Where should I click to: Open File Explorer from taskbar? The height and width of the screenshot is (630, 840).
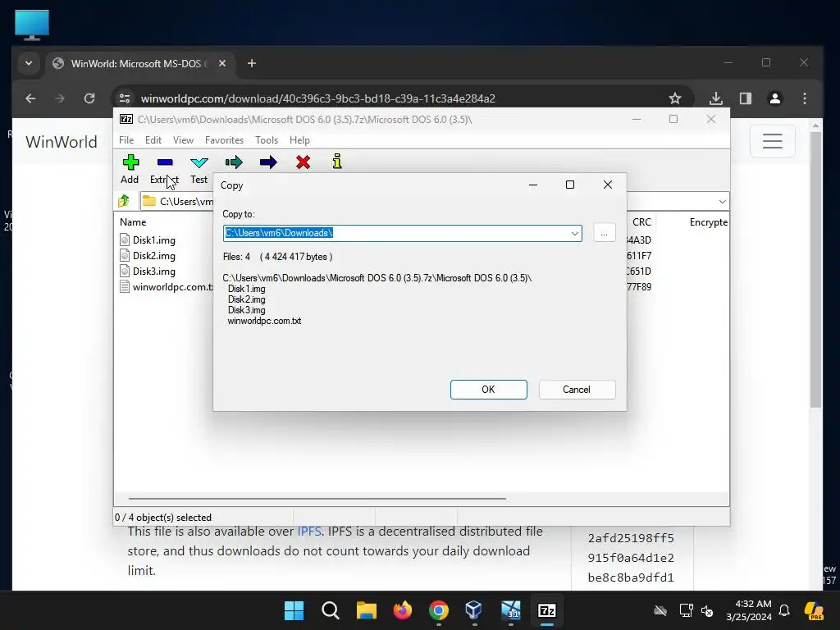coord(367,610)
